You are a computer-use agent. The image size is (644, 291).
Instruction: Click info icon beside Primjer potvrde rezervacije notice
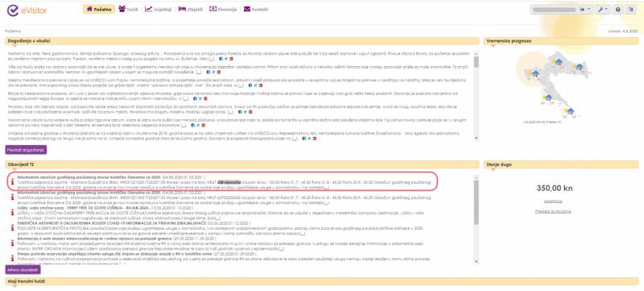tap(12, 258)
